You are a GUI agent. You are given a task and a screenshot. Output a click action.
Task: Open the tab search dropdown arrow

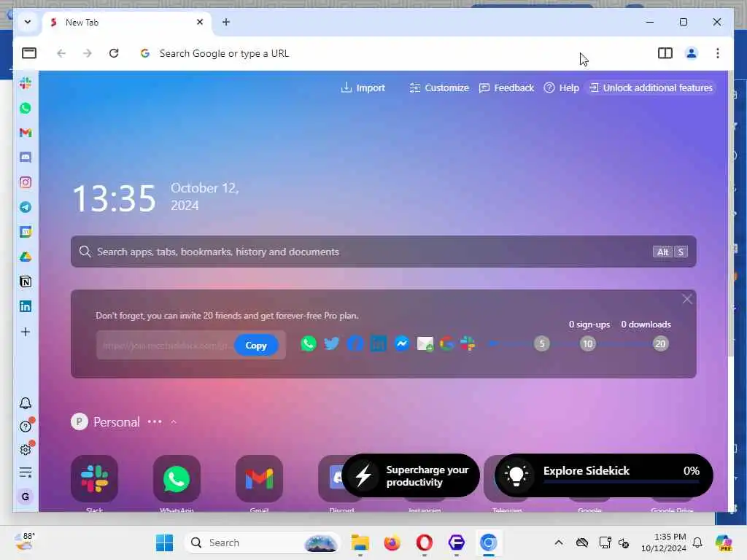(x=28, y=22)
